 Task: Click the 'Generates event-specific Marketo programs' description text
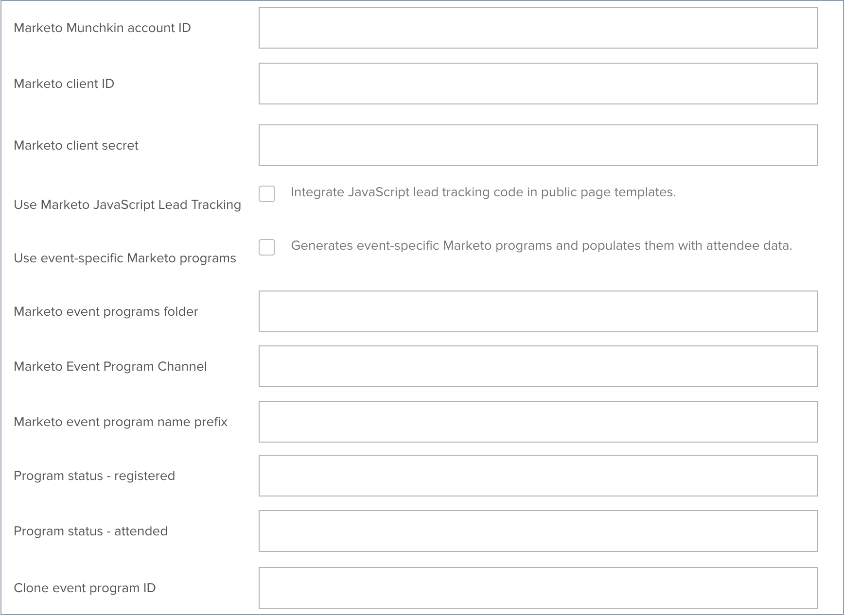point(541,246)
